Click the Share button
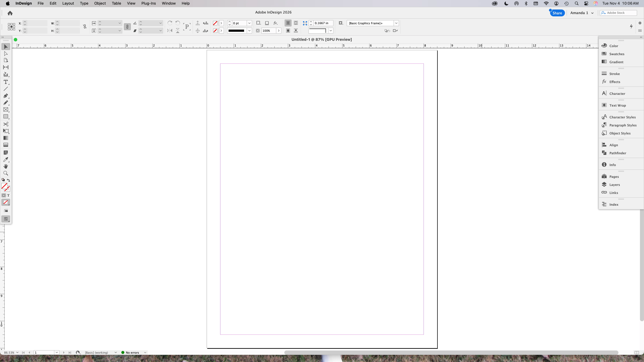Image resolution: width=644 pixels, height=362 pixels. point(557,13)
